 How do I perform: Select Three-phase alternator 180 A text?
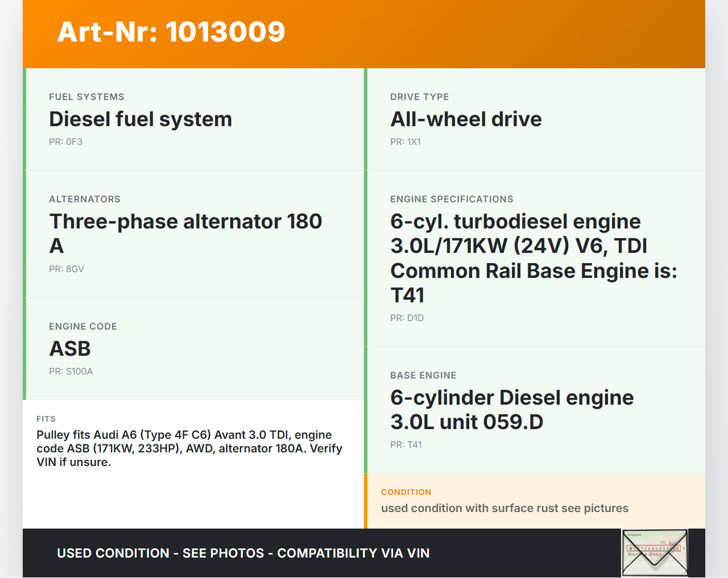coord(185,234)
